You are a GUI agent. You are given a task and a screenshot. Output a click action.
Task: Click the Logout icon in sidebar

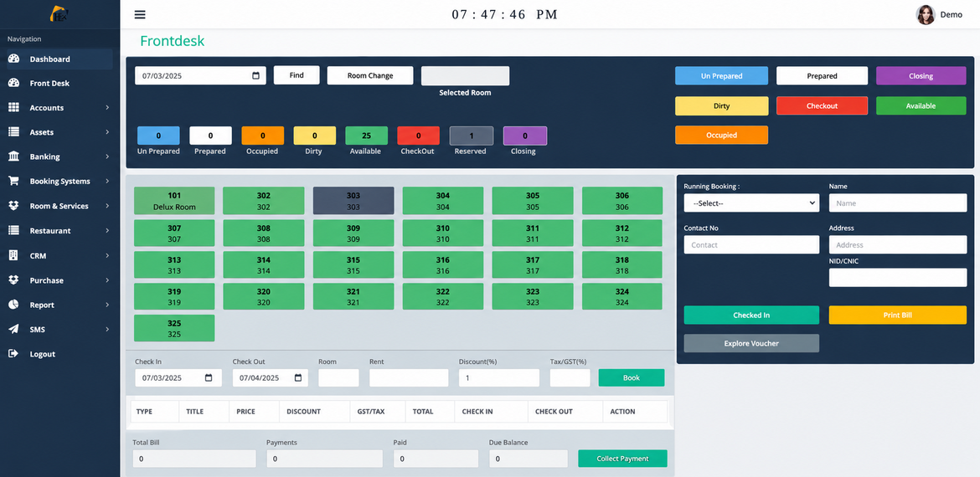(13, 354)
